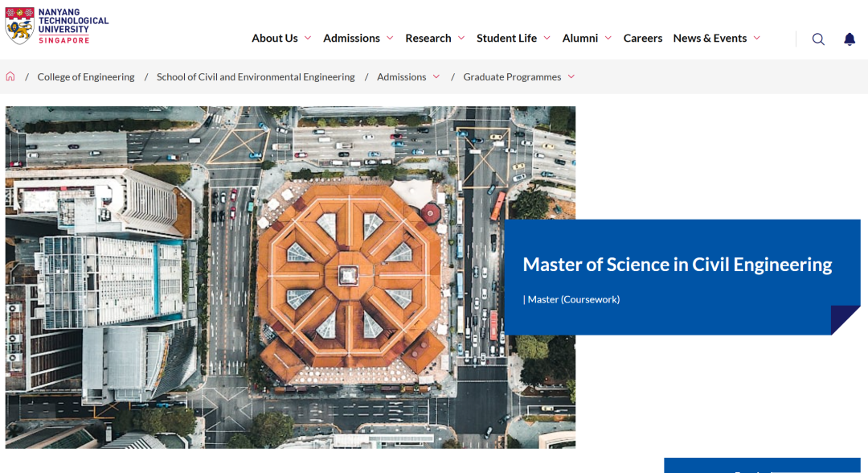The width and height of the screenshot is (868, 473).
Task: Expand the News & Events chevron
Action: coord(756,38)
